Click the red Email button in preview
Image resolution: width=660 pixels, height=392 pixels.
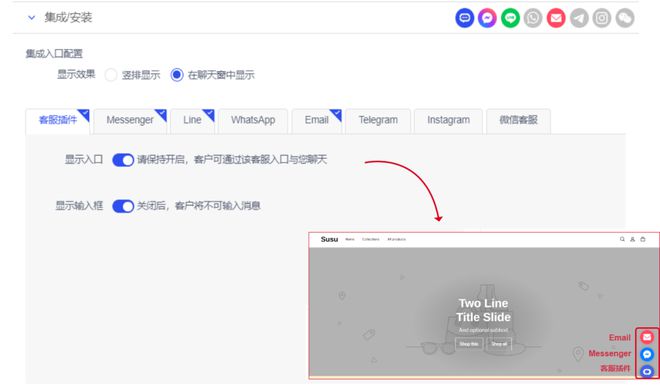point(647,337)
